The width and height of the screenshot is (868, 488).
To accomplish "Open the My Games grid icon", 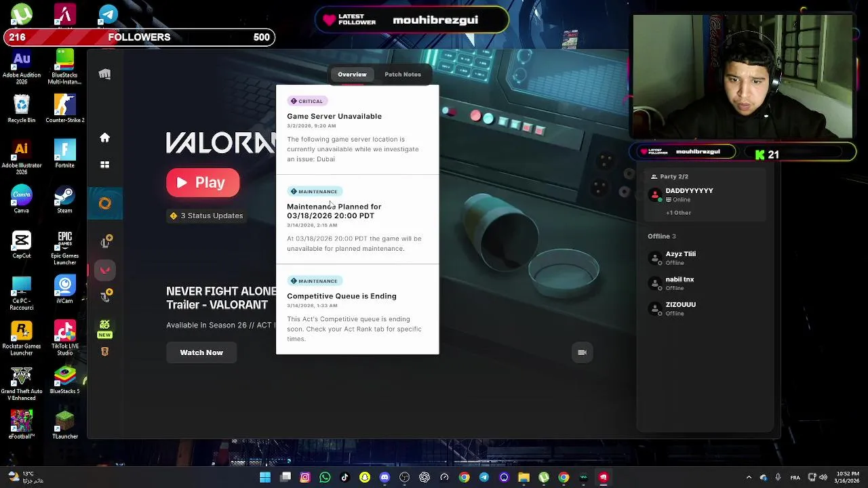I will [x=104, y=165].
